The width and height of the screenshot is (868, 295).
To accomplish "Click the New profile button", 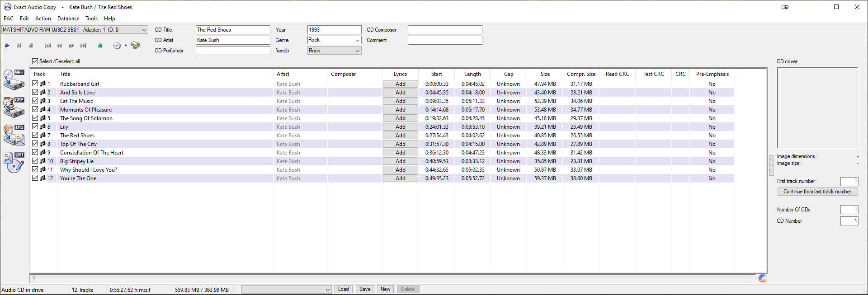I will [386, 289].
